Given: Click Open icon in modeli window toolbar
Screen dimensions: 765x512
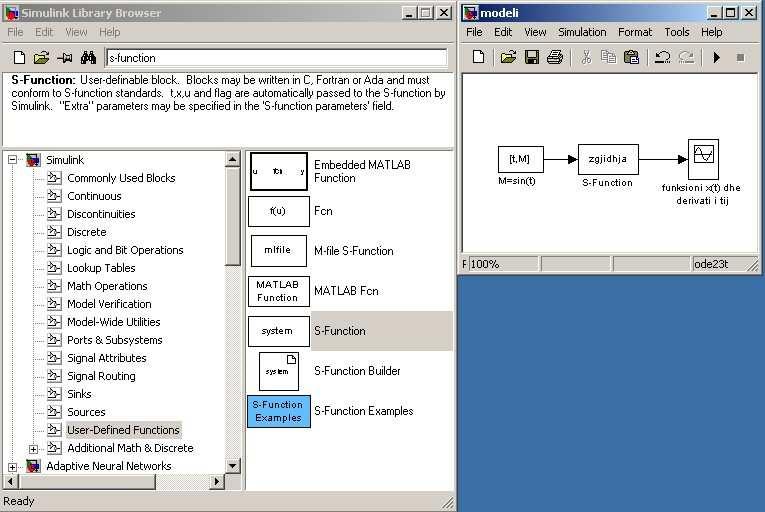Looking at the screenshot, I should [x=508, y=57].
